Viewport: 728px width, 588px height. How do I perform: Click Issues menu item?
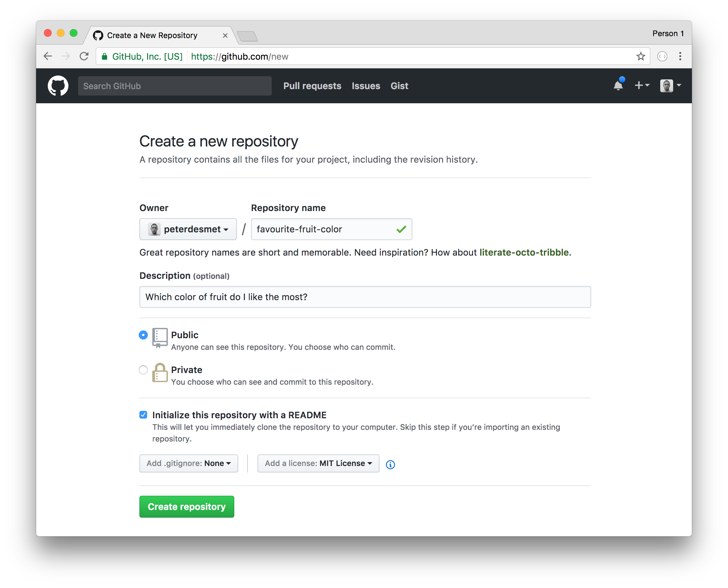(x=366, y=85)
